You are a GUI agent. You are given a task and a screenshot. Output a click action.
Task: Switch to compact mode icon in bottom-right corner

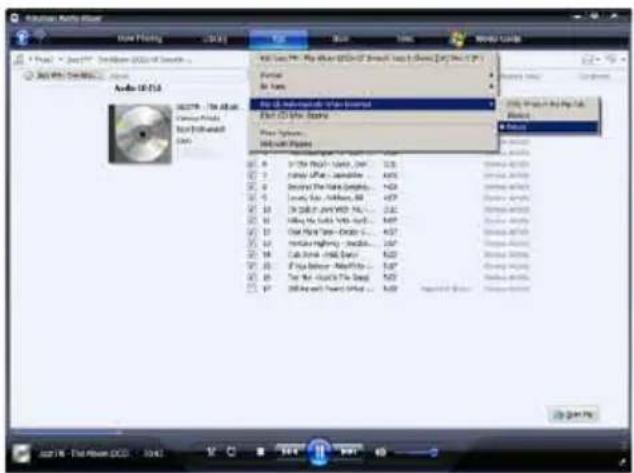pyautogui.click(x=623, y=461)
